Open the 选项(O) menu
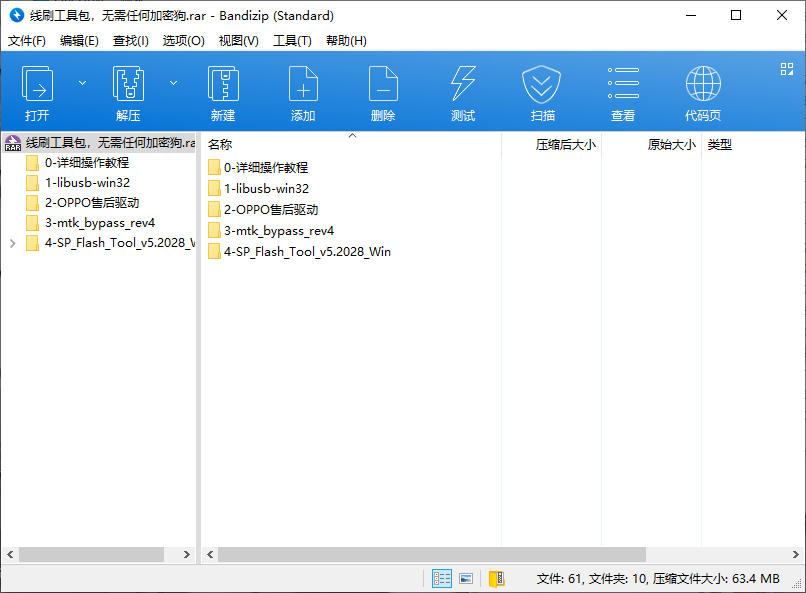 click(184, 41)
